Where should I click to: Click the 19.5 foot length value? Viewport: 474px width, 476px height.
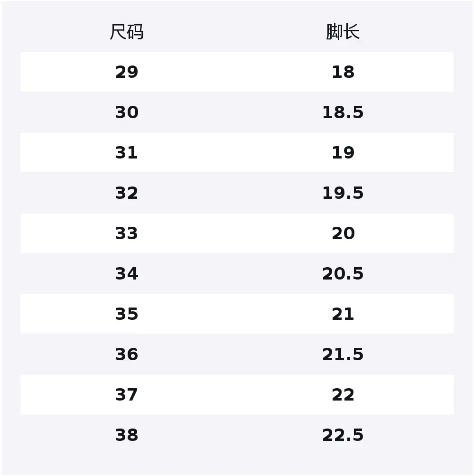click(x=343, y=193)
